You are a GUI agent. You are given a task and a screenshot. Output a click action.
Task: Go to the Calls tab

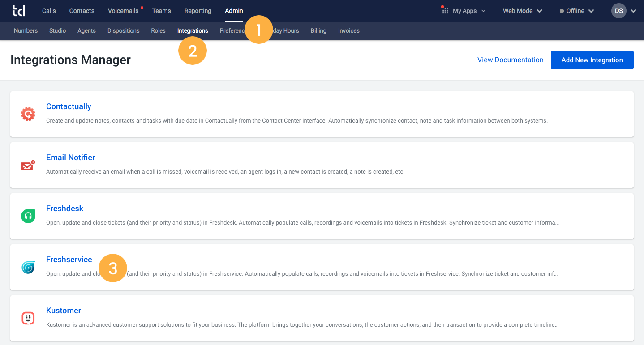49,11
